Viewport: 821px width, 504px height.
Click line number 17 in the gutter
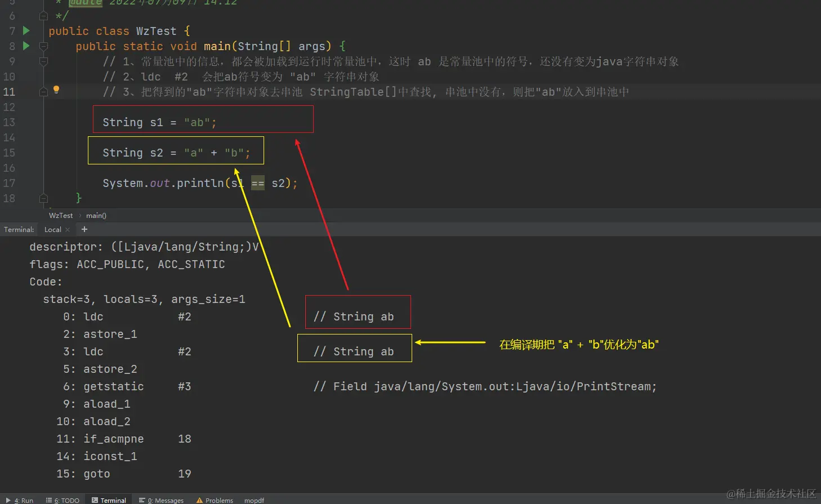[x=10, y=183]
